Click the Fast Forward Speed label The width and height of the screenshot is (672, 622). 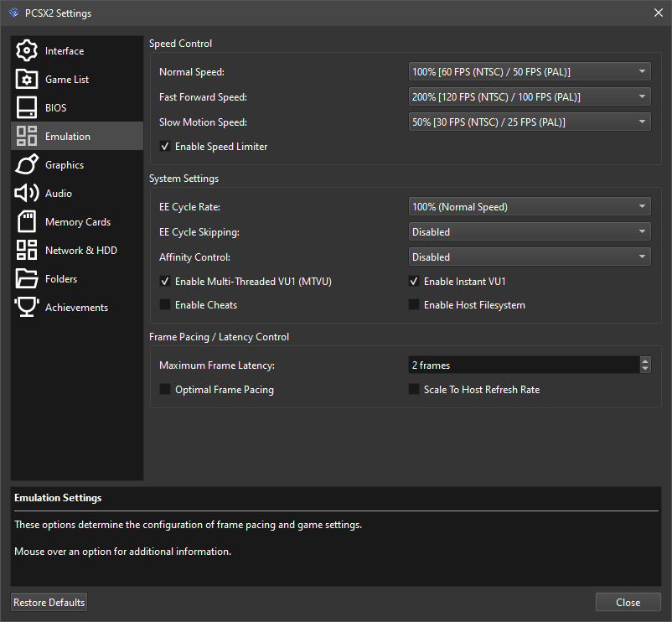203,97
